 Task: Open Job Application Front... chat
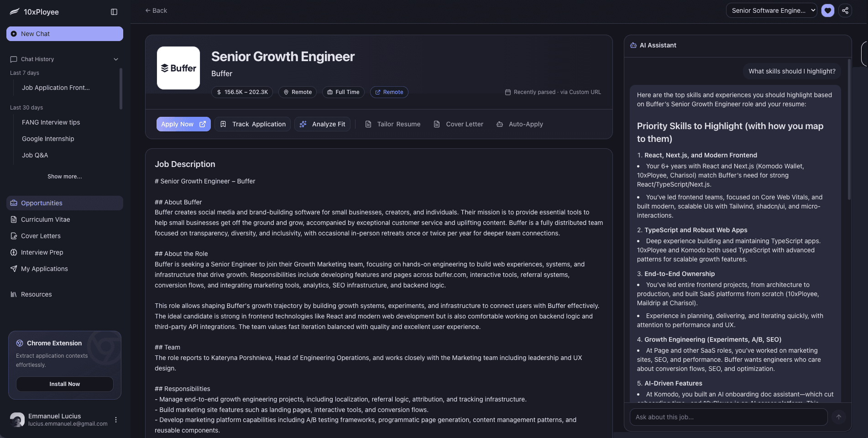tap(56, 88)
